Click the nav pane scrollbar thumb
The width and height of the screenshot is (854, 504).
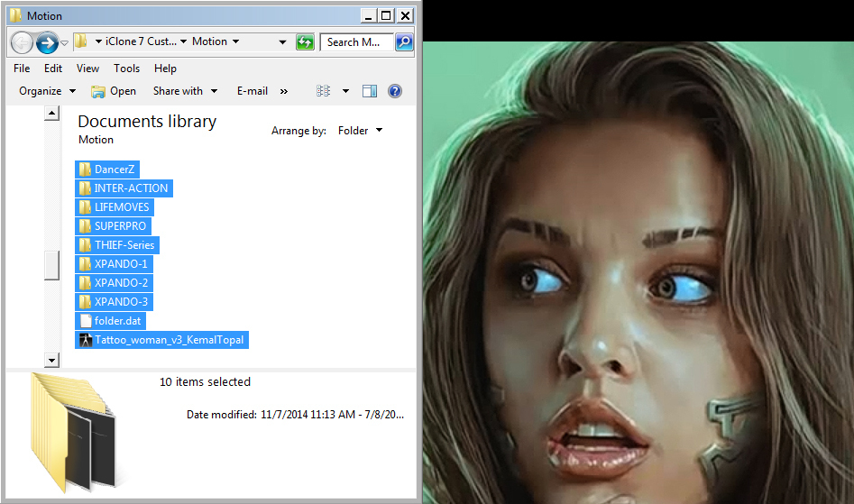(x=51, y=266)
